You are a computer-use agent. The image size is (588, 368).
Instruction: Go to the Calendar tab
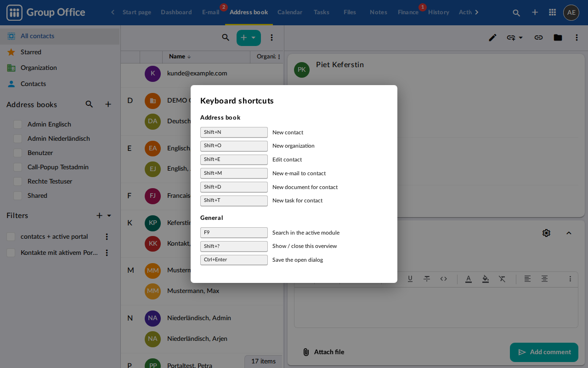(290, 12)
